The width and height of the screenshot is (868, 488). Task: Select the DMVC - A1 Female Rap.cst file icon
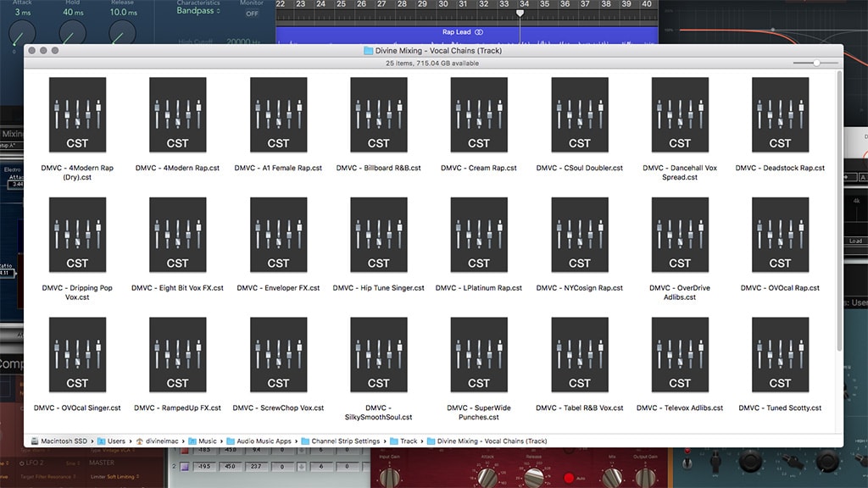278,114
